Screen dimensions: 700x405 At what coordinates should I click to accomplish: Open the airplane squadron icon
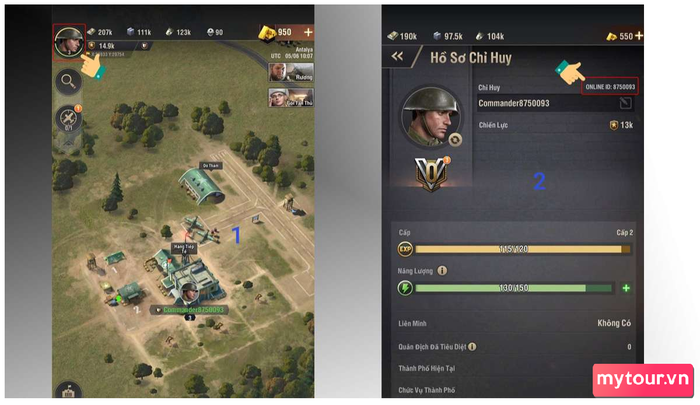(x=68, y=118)
